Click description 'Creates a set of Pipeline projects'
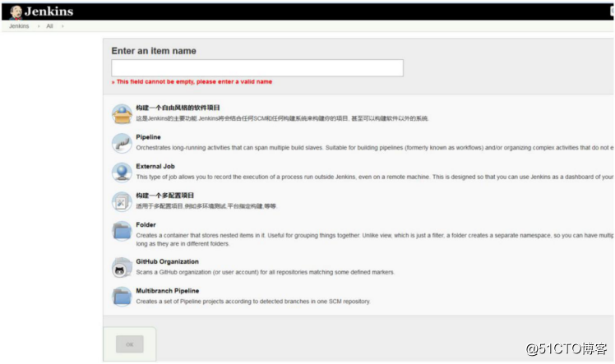Viewport: 615px width, 364px height. tap(253, 302)
